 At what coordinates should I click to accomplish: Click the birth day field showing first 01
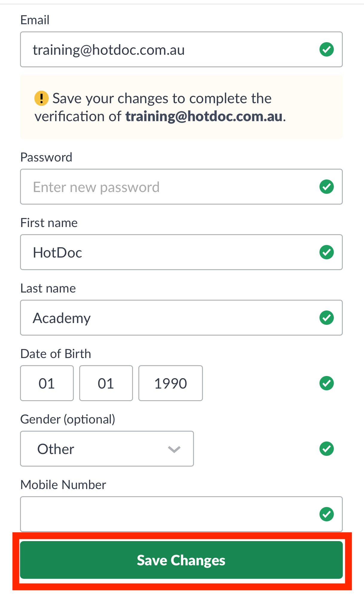pyautogui.click(x=47, y=383)
